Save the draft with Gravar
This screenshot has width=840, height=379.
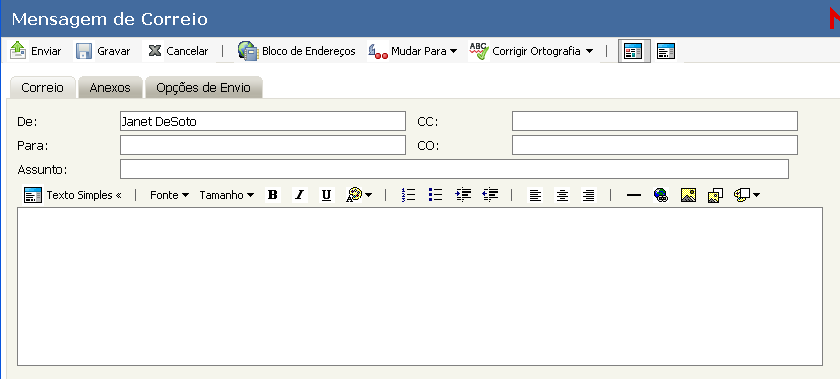(x=103, y=51)
